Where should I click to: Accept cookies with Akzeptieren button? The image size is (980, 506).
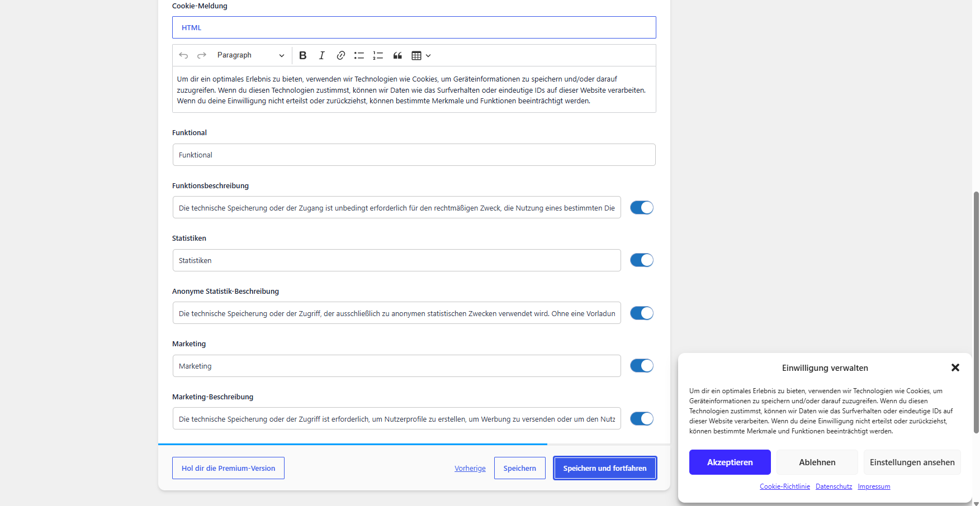(730, 462)
